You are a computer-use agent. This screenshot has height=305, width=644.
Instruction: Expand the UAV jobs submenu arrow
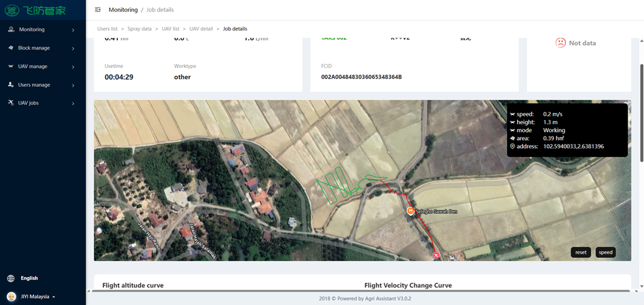tap(73, 103)
